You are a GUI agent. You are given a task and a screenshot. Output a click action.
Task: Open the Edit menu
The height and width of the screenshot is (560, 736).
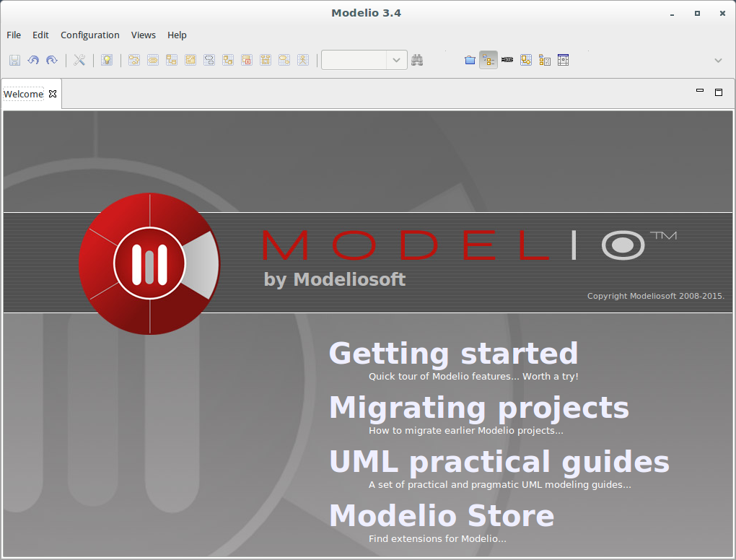[x=40, y=35]
